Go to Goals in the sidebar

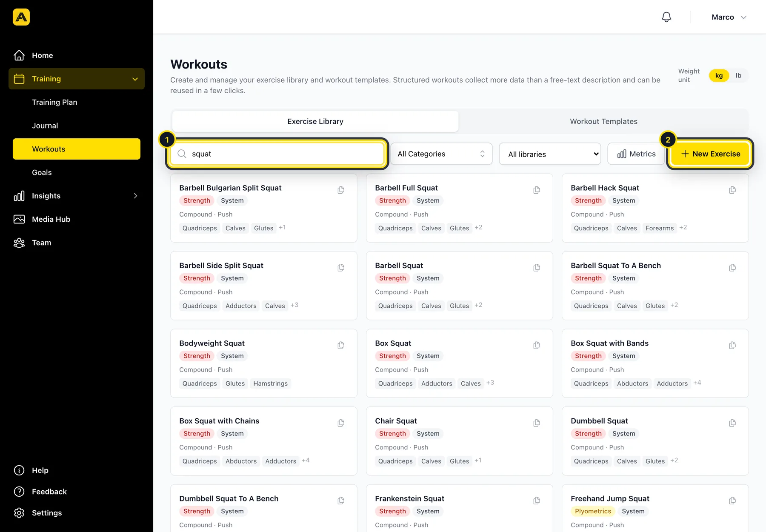click(x=77, y=172)
